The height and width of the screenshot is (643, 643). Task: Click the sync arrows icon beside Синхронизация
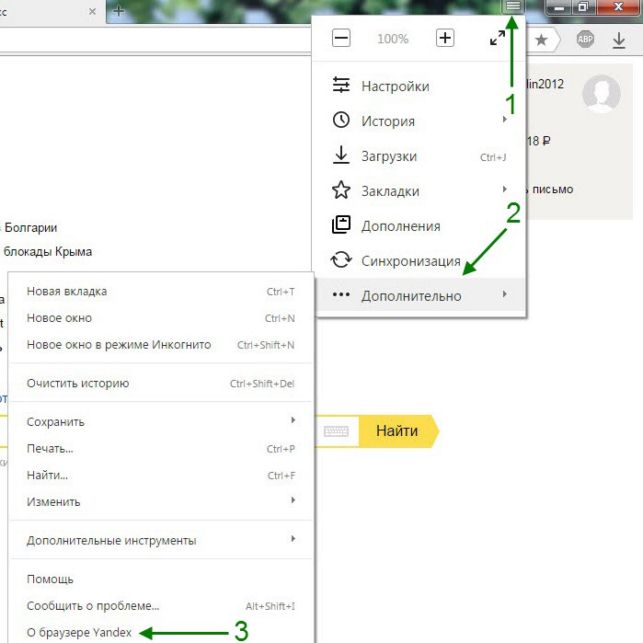pyautogui.click(x=341, y=260)
